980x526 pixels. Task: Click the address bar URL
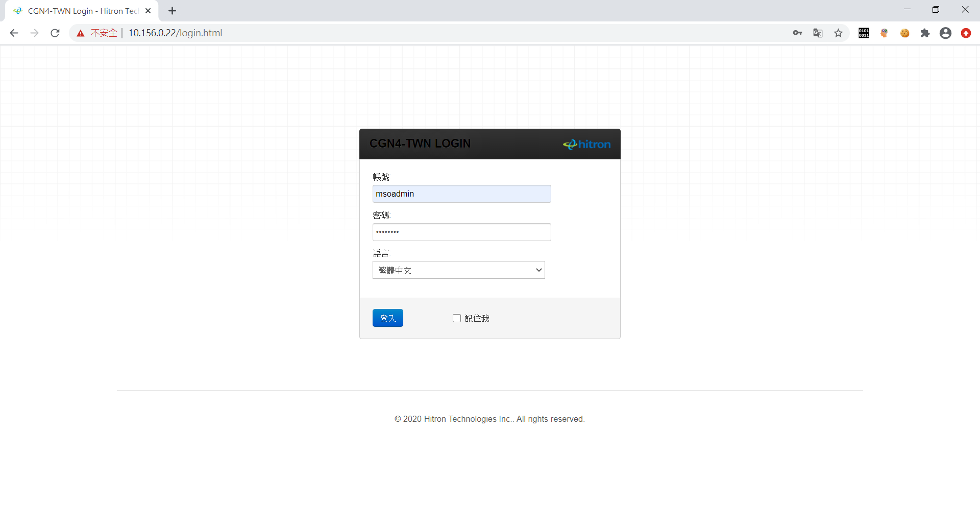pyautogui.click(x=175, y=33)
